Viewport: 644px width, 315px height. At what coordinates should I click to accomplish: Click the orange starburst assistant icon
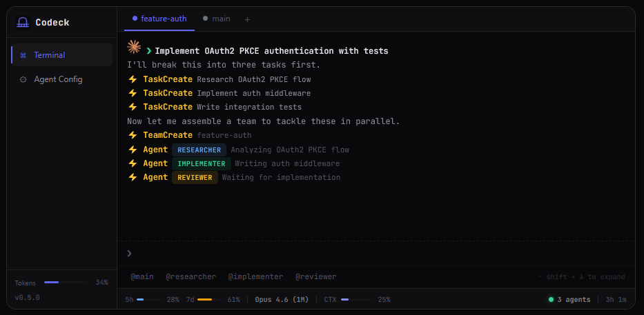pos(134,47)
